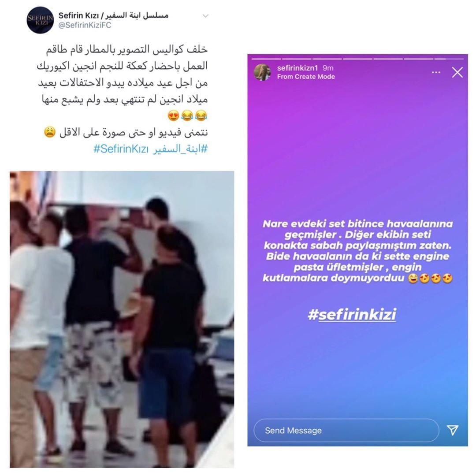The width and height of the screenshot is (476, 476).
Task: Tap the Turkish story text block
Action: pyautogui.click(x=357, y=251)
